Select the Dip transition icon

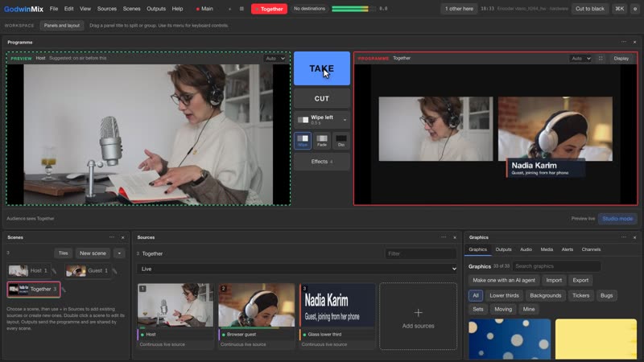[x=341, y=140]
